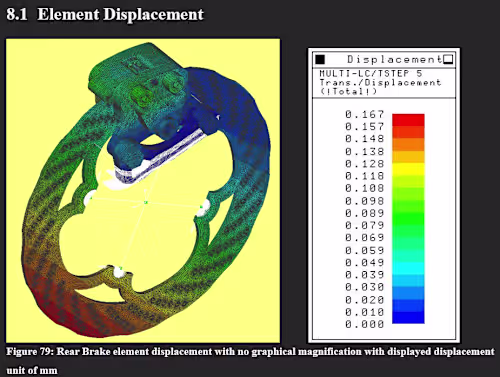Select the dark blue 0.000 color band
This screenshot has height=377, width=500.
tap(408, 317)
